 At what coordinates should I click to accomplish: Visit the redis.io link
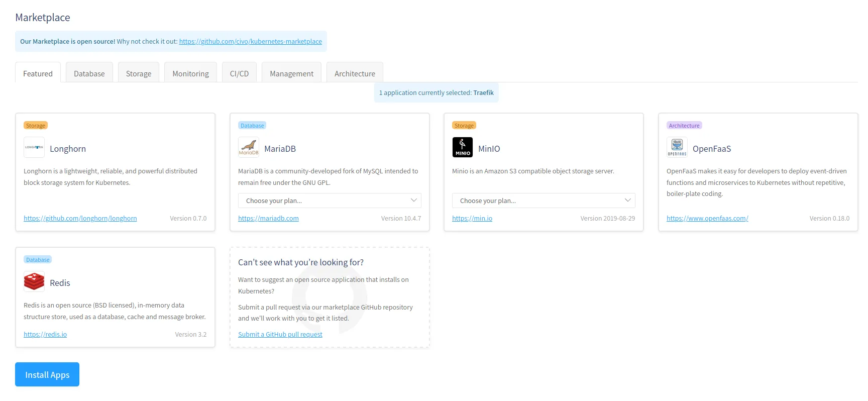point(45,334)
